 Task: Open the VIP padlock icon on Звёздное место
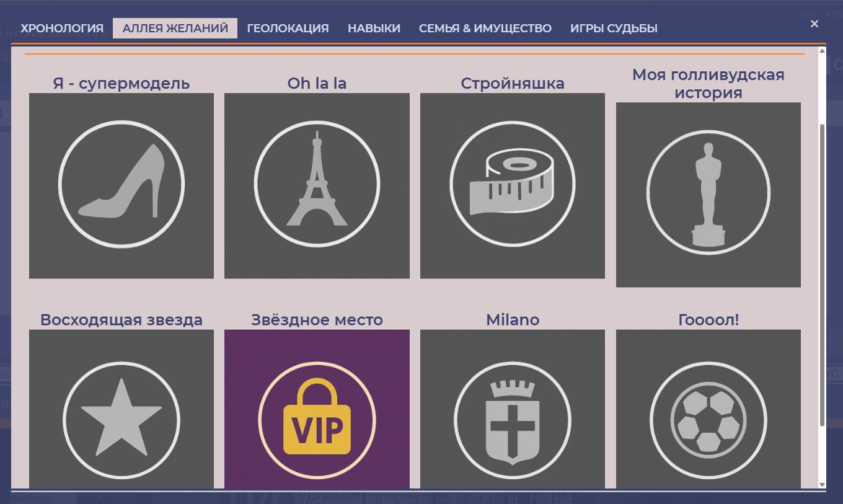pyautogui.click(x=317, y=419)
